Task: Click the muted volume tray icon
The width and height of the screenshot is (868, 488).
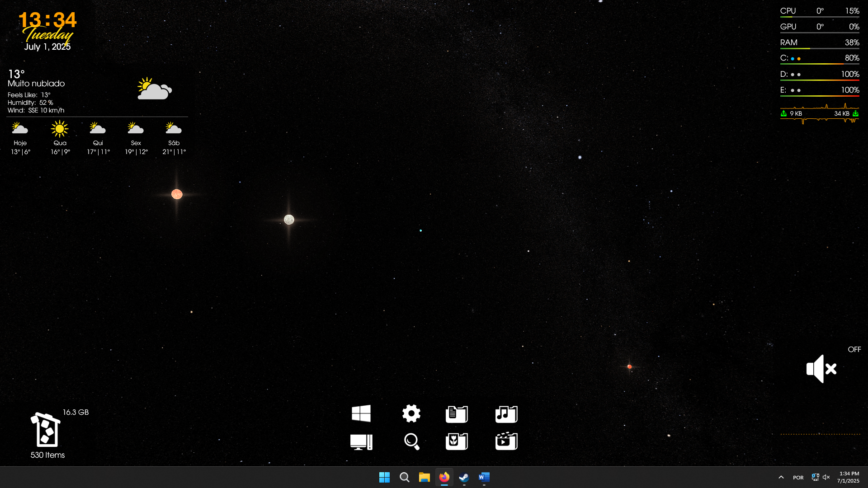Action: pos(826,477)
